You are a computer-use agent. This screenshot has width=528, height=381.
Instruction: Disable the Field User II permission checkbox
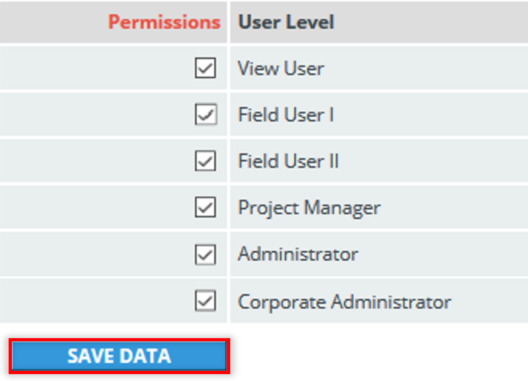click(x=205, y=161)
